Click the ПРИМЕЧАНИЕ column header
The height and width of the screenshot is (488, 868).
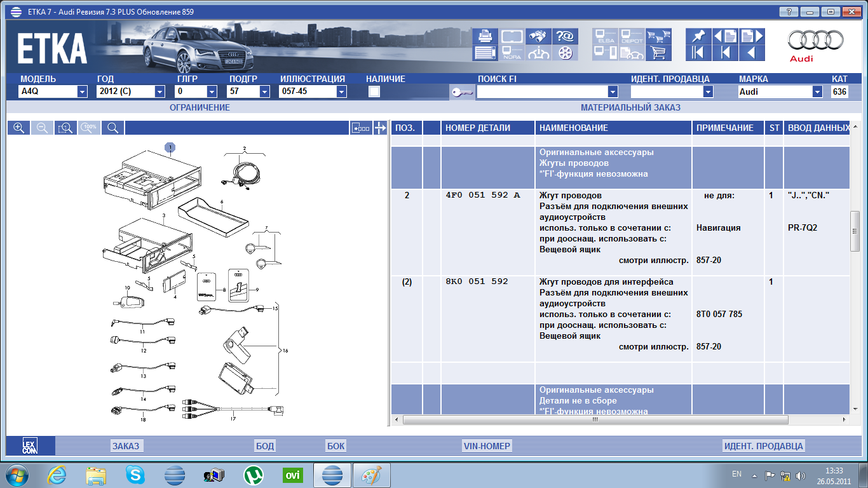728,128
